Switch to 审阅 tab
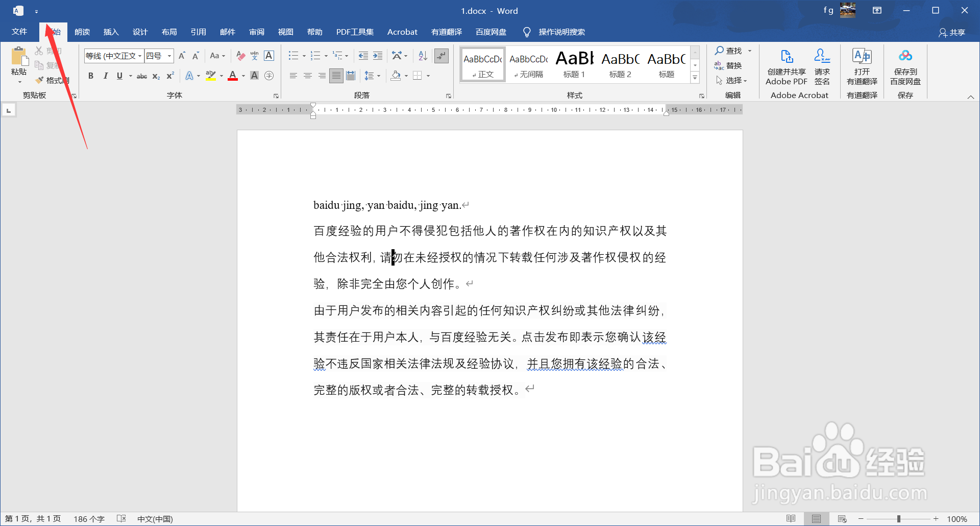Screen dimensions: 980x526 [257, 32]
